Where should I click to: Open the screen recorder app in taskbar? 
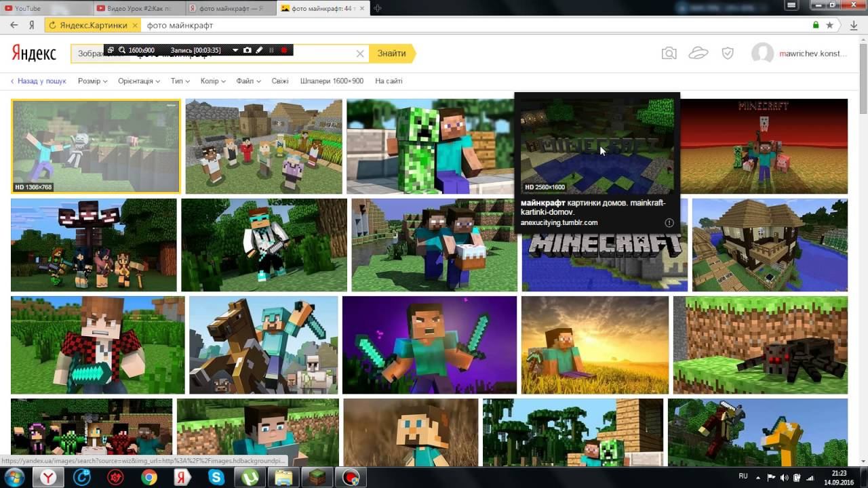(x=351, y=478)
